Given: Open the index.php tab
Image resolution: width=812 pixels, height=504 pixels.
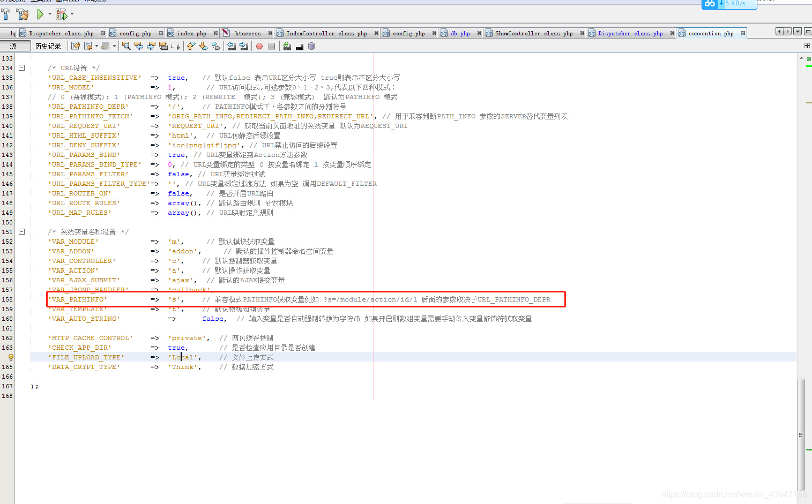Looking at the screenshot, I should coord(192,33).
